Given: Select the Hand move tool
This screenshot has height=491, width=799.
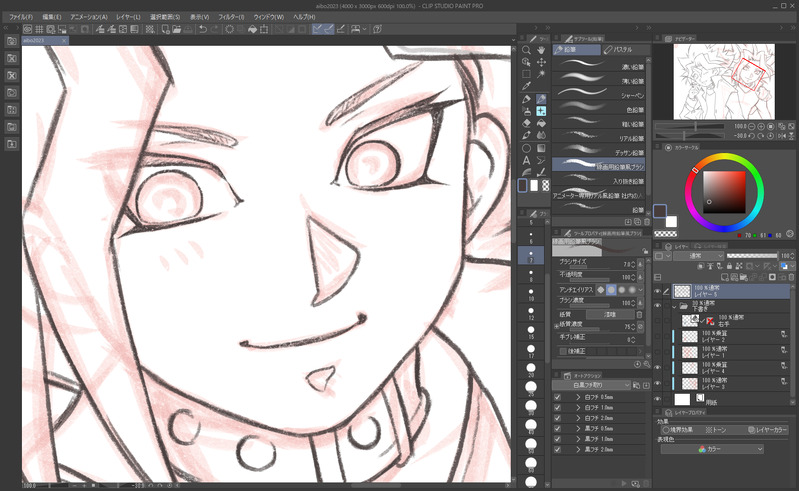Looking at the screenshot, I should click(x=541, y=50).
